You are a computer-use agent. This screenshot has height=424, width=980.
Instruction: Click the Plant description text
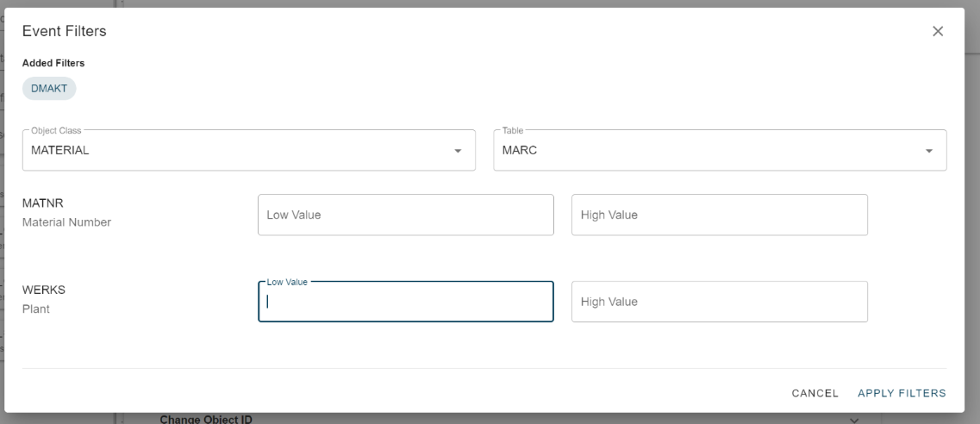pos(36,309)
